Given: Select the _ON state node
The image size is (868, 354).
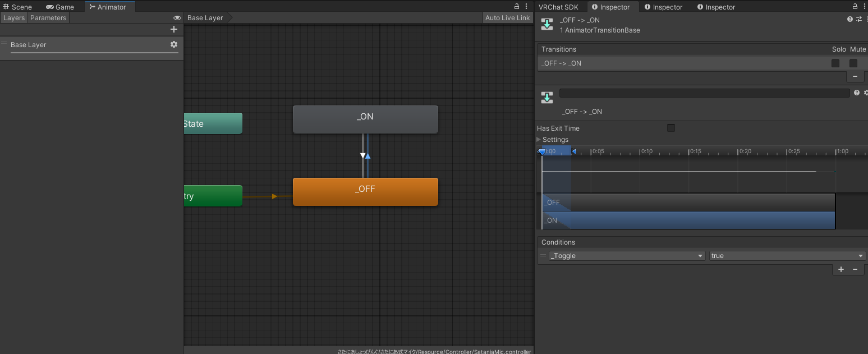Looking at the screenshot, I should 365,119.
